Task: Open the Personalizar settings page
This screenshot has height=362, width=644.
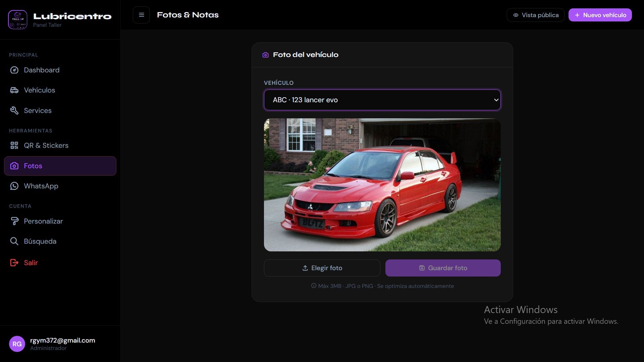Action: click(x=60, y=221)
